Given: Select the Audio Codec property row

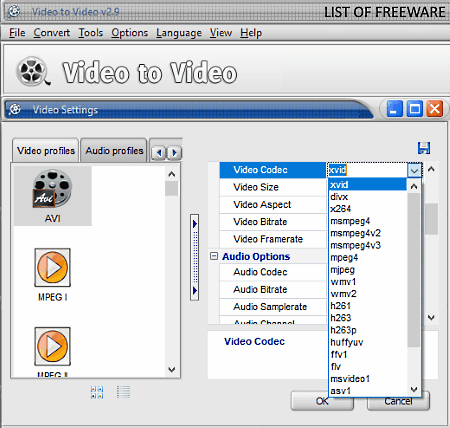Looking at the screenshot, I should coord(273,272).
